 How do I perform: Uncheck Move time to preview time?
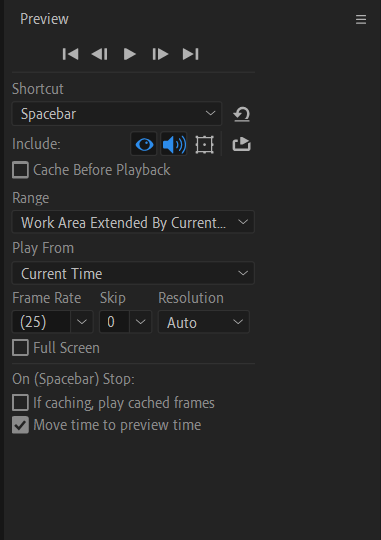(x=20, y=425)
